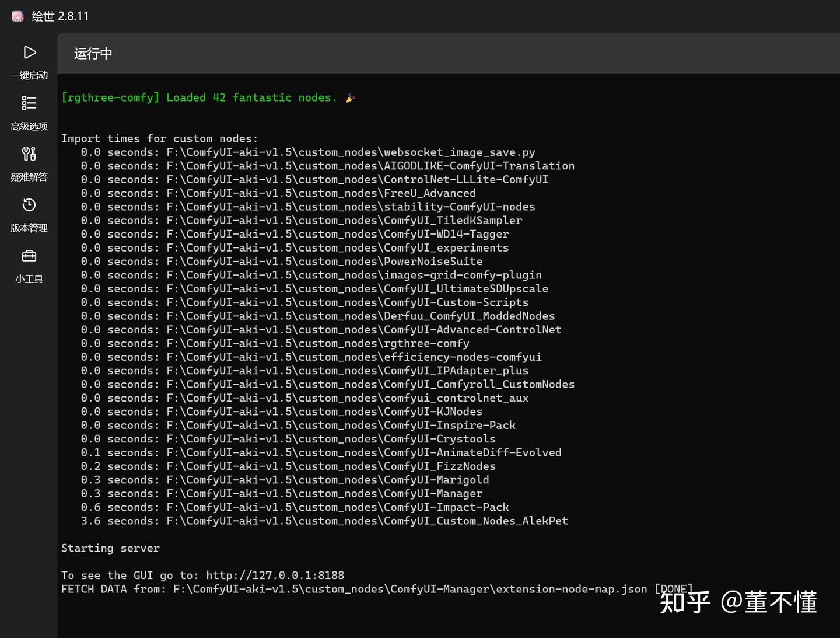Click the comfyui_controlnet_aux log line
This screenshot has width=840, height=638.
click(x=304, y=398)
